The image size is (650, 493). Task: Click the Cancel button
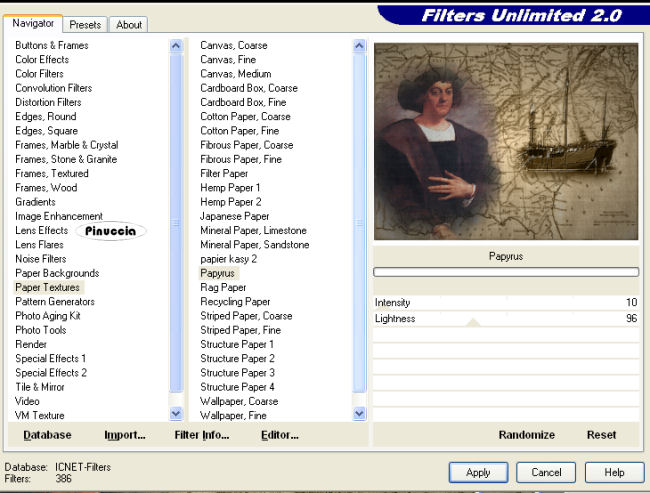pos(546,472)
